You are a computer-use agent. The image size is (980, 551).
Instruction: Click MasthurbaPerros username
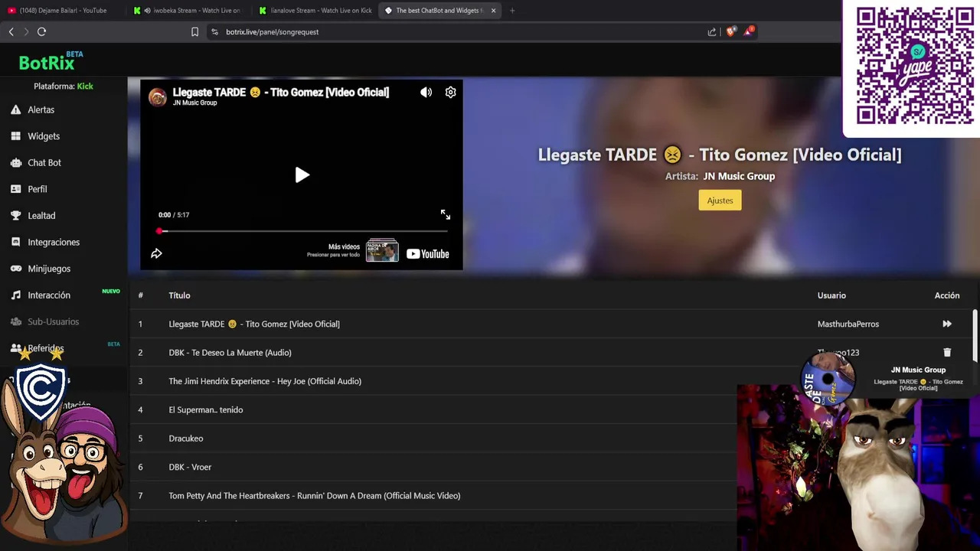click(848, 324)
